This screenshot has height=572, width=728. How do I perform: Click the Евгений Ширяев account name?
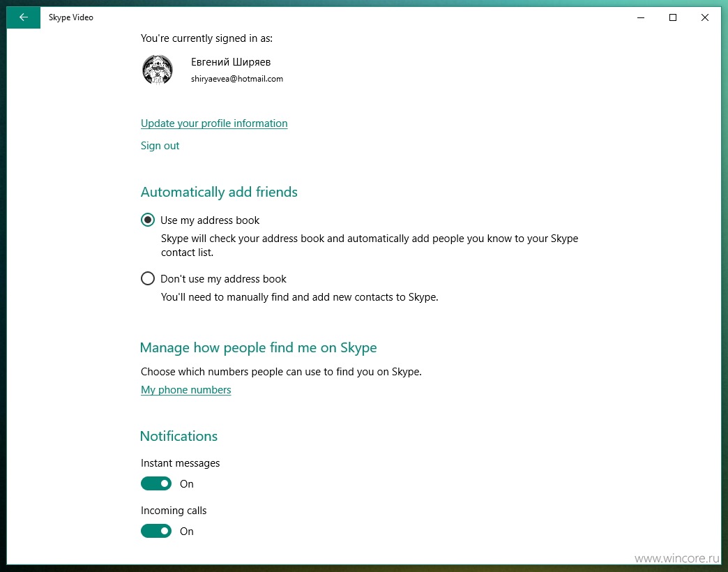pyautogui.click(x=231, y=62)
